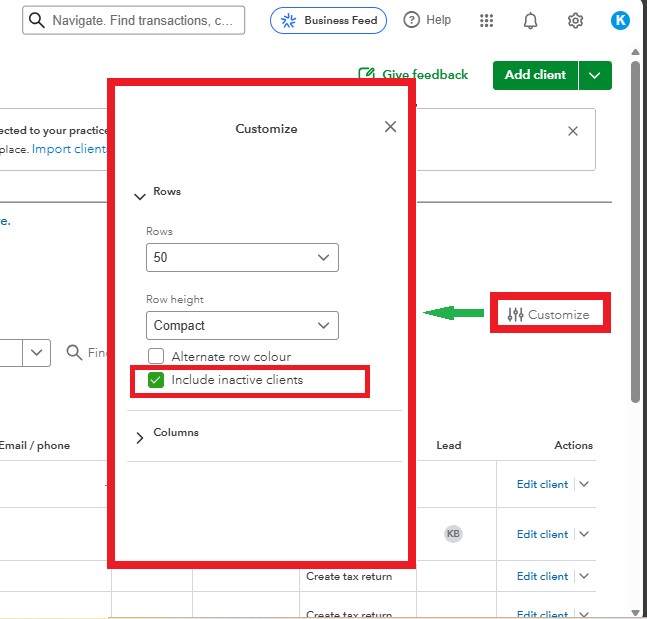
Task: Open the Rows count dropdown
Action: [x=242, y=257]
